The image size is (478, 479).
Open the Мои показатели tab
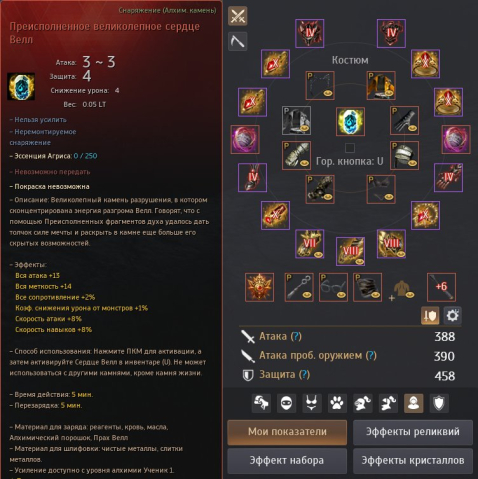click(287, 432)
